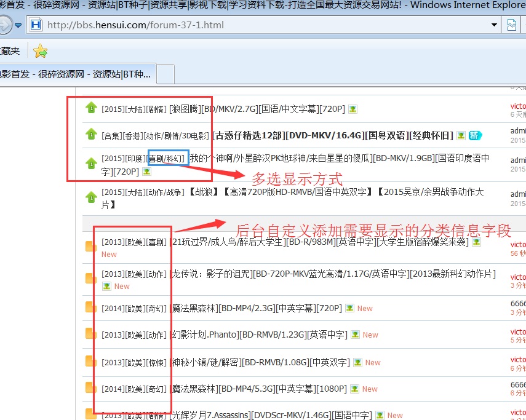Open thread 我的个神啊/外星醉汉PK地球神
The width and height of the screenshot is (526, 420).
pos(295,165)
